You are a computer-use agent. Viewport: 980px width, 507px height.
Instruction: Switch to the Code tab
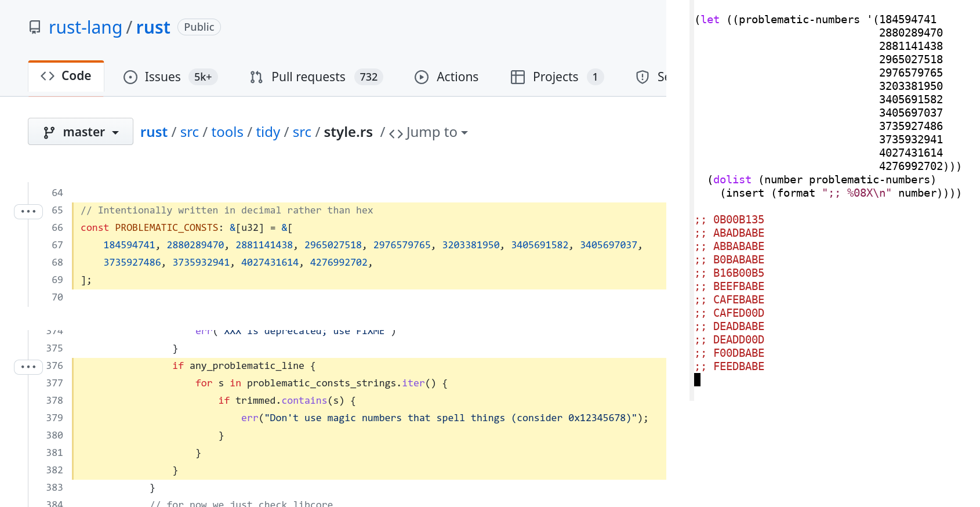point(66,76)
